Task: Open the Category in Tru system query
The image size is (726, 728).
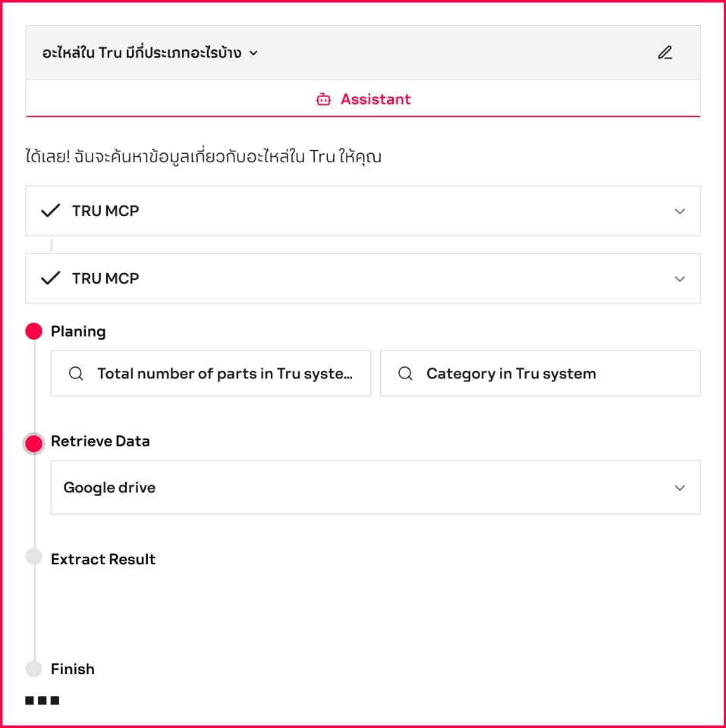Action: click(x=511, y=374)
